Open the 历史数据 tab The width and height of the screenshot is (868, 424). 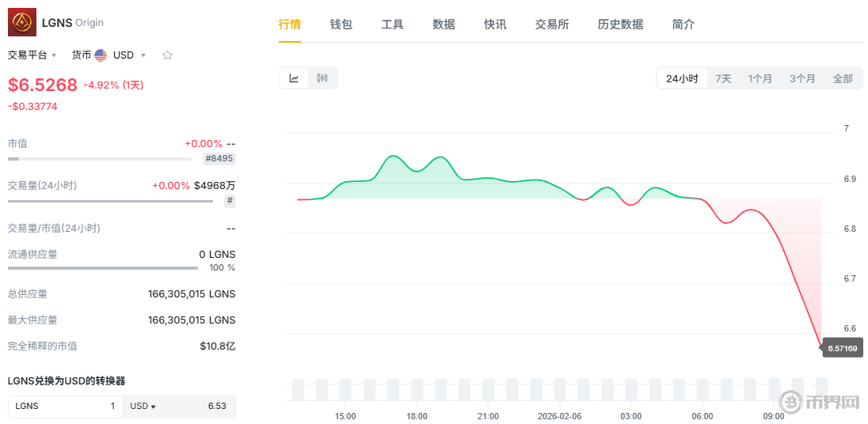(620, 25)
